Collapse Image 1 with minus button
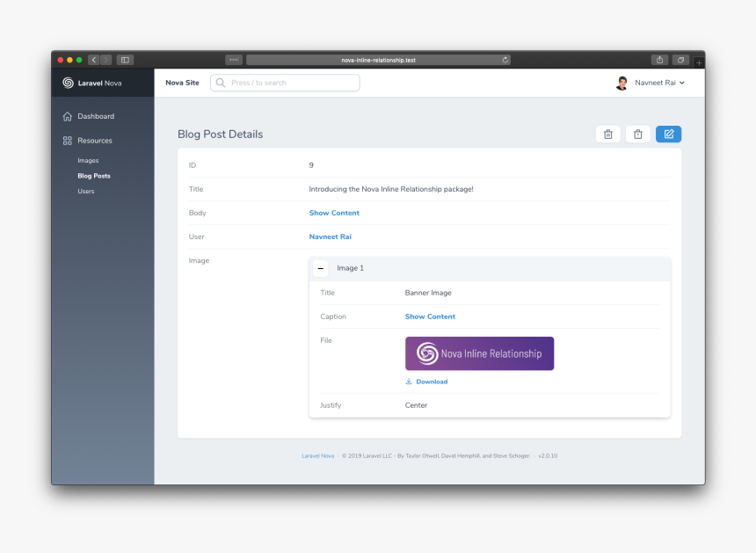Screen dimensions: 756x553 321,268
